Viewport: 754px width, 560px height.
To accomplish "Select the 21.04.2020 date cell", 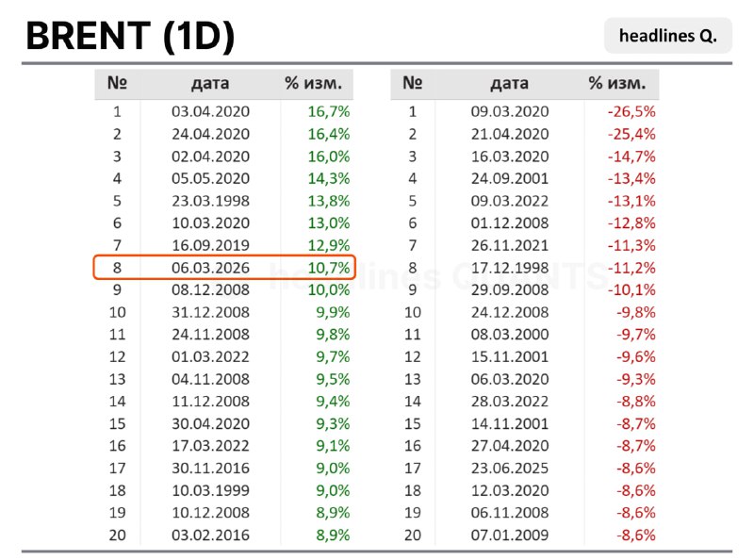I will 509,134.
